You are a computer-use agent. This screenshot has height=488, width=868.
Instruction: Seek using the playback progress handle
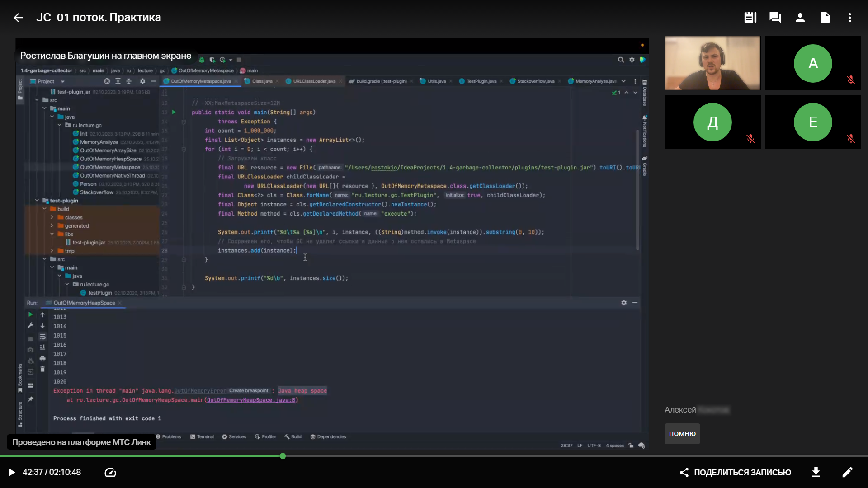pos(283,456)
